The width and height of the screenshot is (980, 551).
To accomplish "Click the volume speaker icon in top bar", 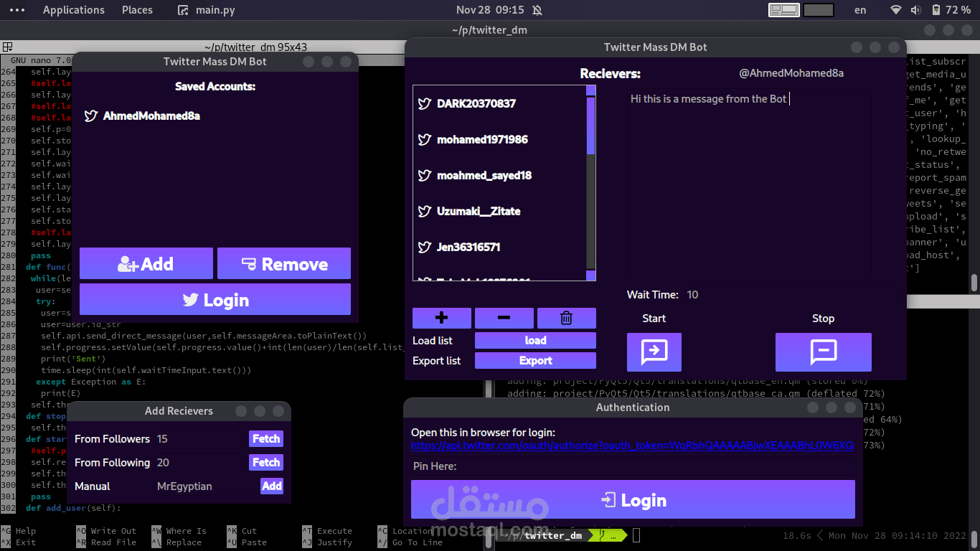I will pyautogui.click(x=915, y=10).
